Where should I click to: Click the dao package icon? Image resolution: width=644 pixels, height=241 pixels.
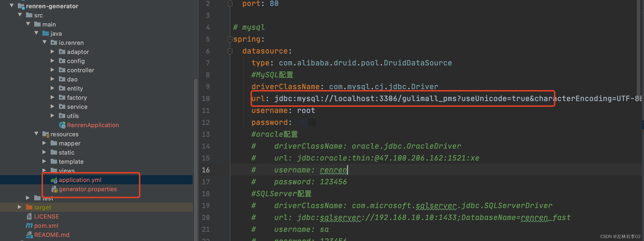tap(62, 79)
